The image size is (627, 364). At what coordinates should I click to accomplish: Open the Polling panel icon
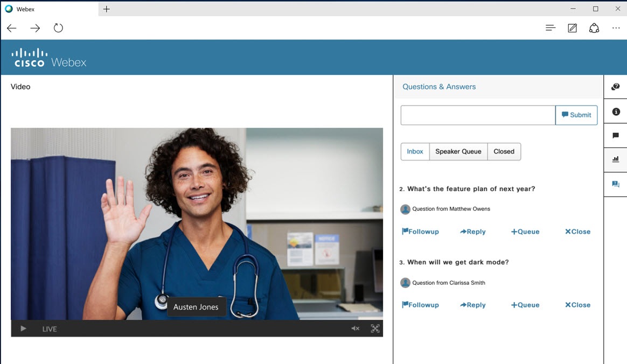[615, 159]
